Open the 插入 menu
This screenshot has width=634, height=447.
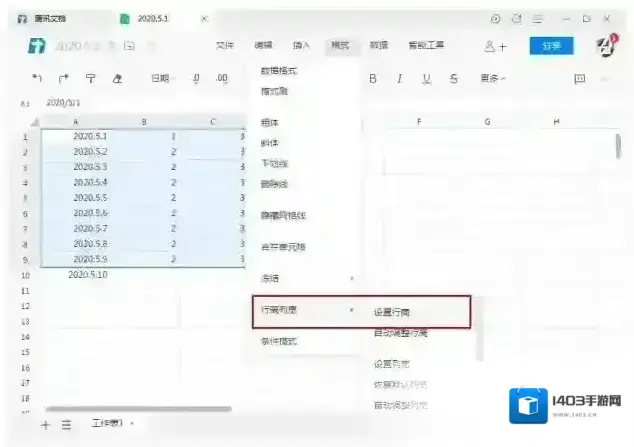pyautogui.click(x=301, y=45)
